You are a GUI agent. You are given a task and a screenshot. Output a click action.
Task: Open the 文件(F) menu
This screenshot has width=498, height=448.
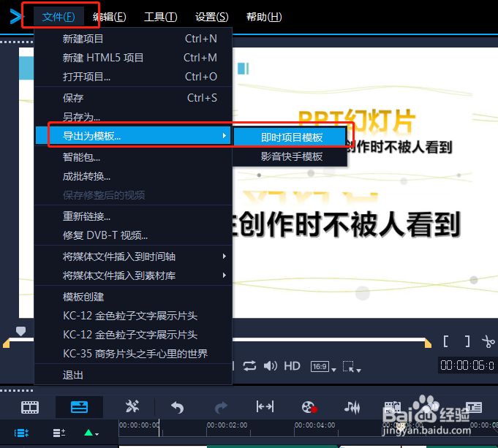click(x=59, y=17)
